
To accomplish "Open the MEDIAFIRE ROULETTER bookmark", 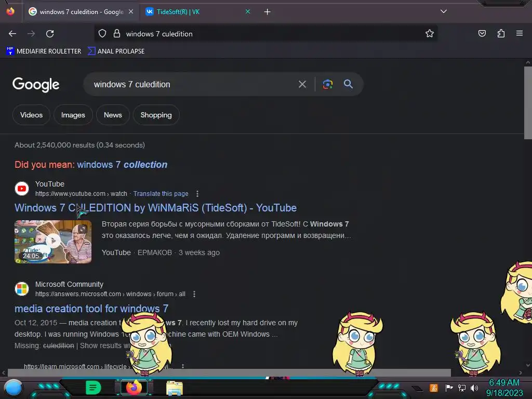I will point(44,51).
